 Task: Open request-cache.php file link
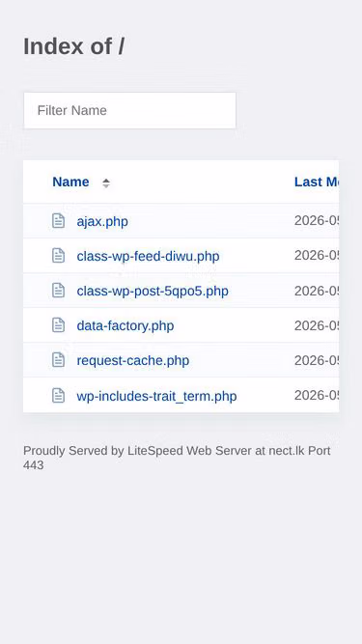(x=133, y=360)
